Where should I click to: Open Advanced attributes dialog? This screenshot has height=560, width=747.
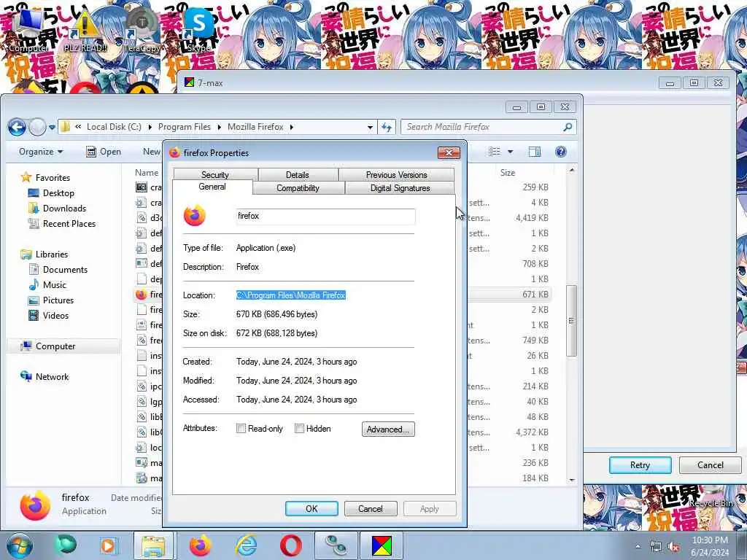click(x=388, y=429)
